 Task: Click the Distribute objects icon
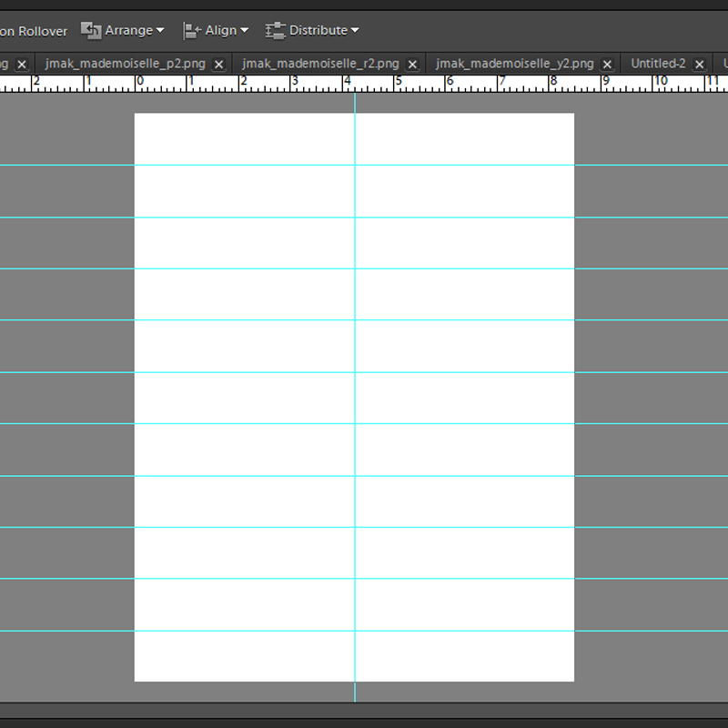275,31
